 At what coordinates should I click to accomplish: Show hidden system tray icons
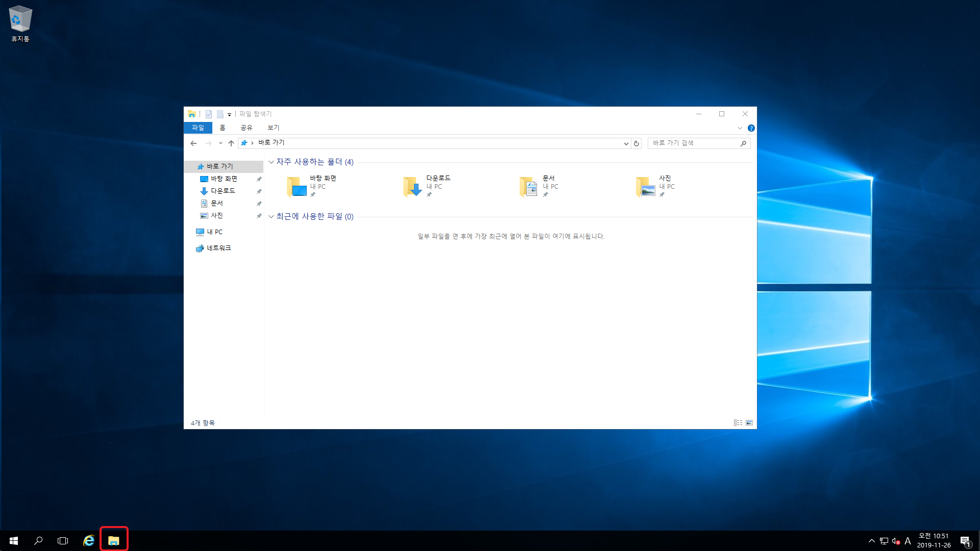pyautogui.click(x=871, y=541)
